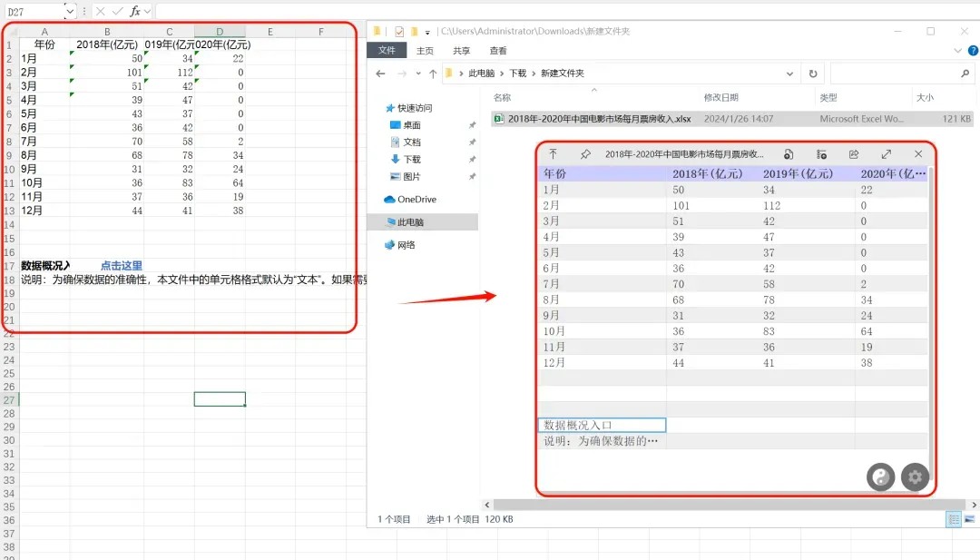This screenshot has height=560, width=980.
Task: Click the round yin-yang button in preview
Action: tap(880, 477)
